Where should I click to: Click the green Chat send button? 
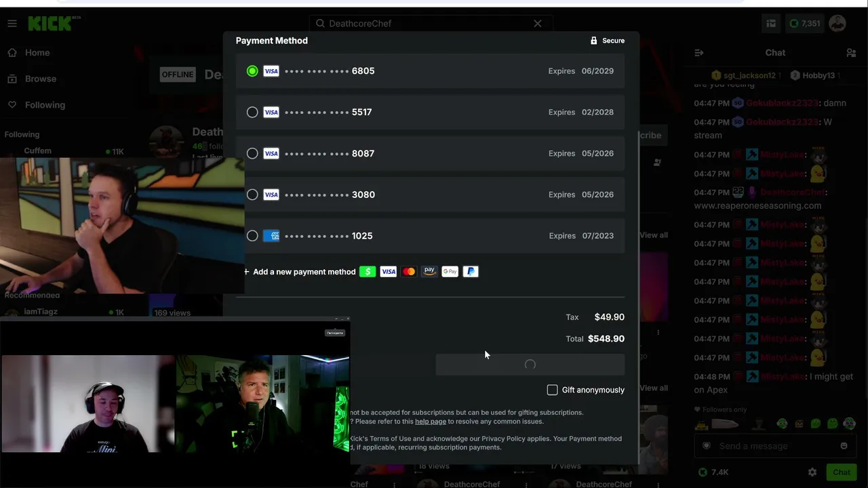(842, 472)
